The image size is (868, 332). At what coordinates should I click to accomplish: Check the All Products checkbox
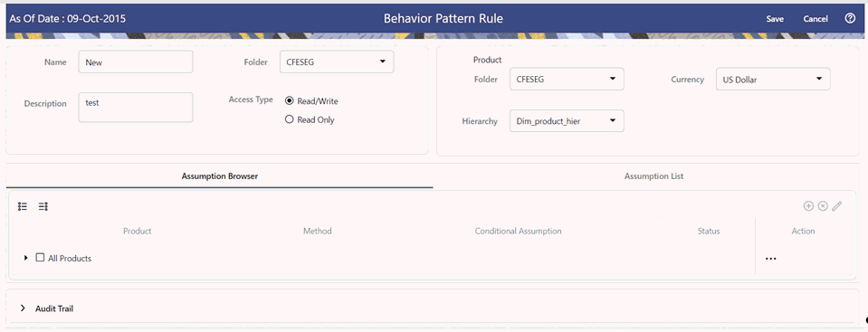pyautogui.click(x=40, y=257)
